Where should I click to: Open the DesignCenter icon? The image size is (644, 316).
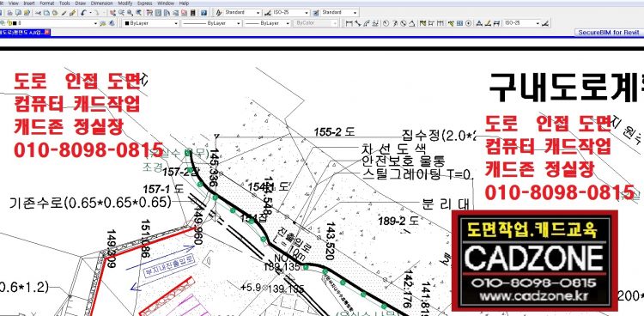coord(158,13)
